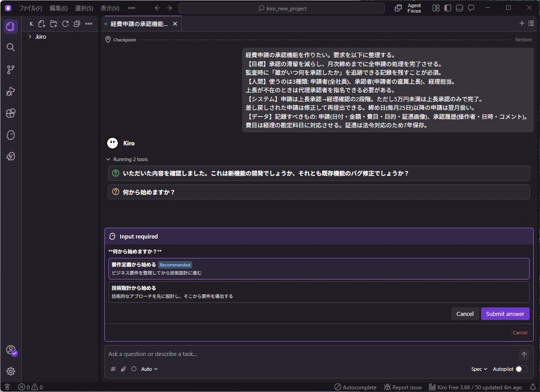Click the kiro_new_project search box
Screen dimensions: 540x392
click(282, 8)
